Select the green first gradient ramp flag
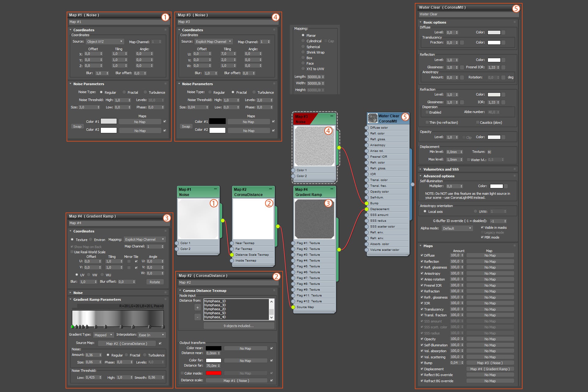 72,326
